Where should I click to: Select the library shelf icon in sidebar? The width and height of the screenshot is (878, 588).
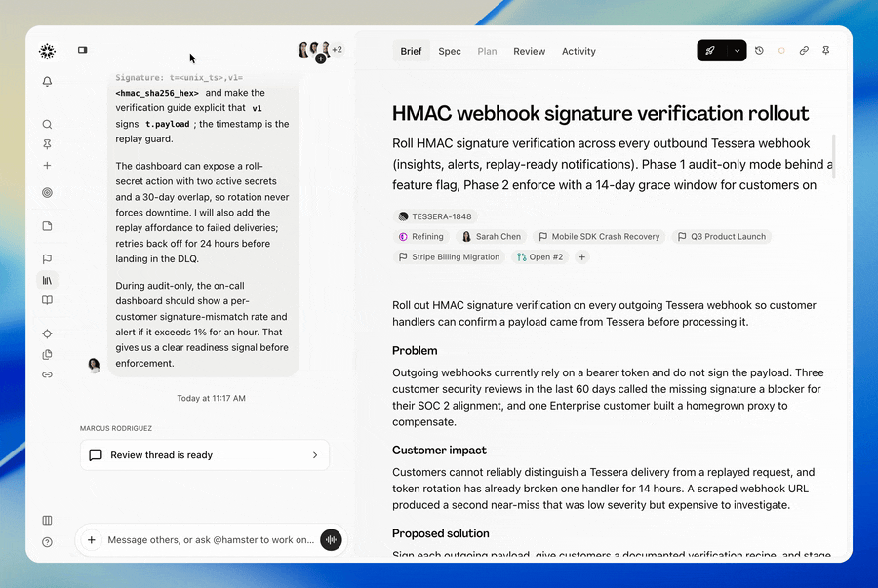(x=47, y=280)
